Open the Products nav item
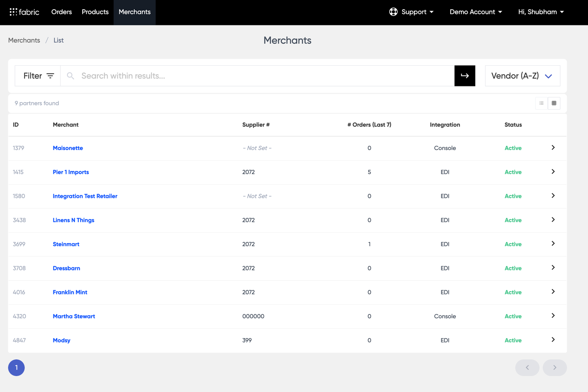The height and width of the screenshot is (392, 588). (95, 12)
